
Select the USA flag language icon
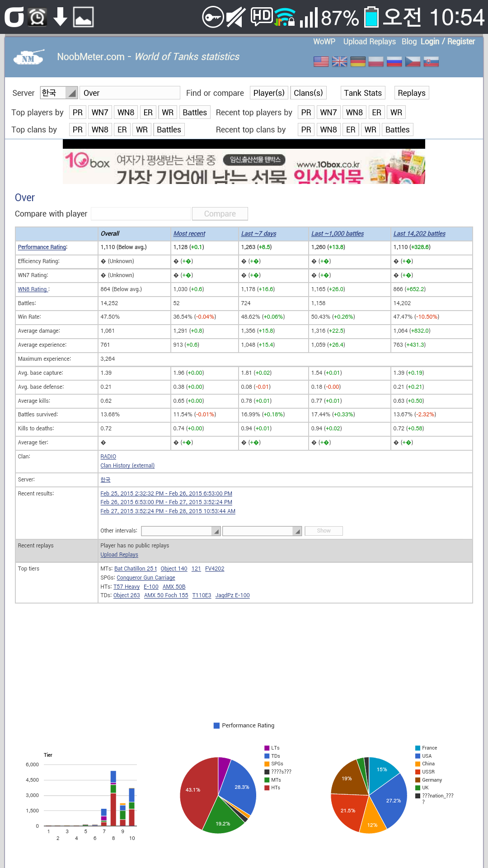pos(321,61)
